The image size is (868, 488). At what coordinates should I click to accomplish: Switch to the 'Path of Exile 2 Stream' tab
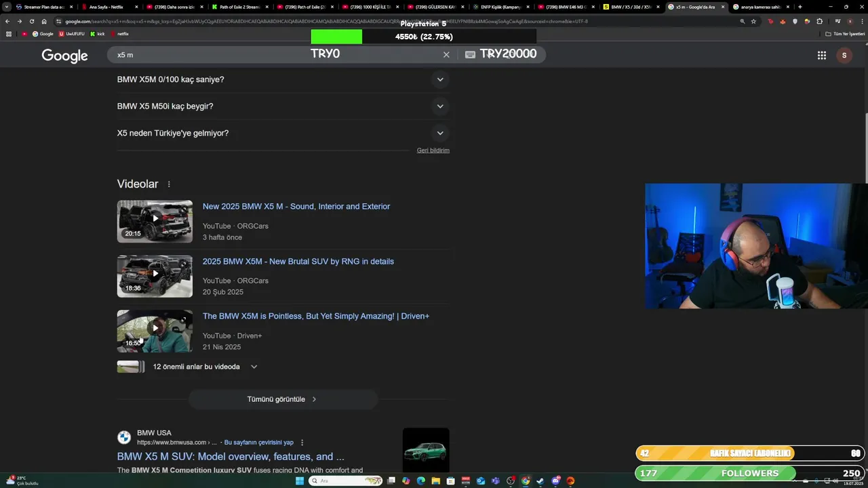click(x=239, y=7)
